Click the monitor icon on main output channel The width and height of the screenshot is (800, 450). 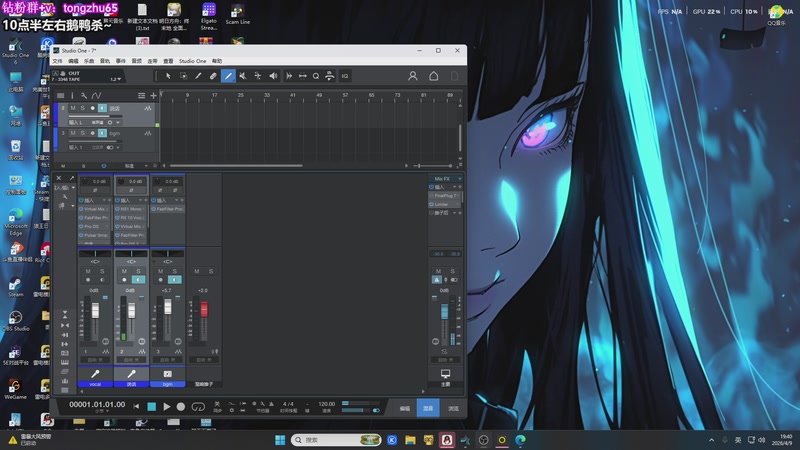click(445, 374)
